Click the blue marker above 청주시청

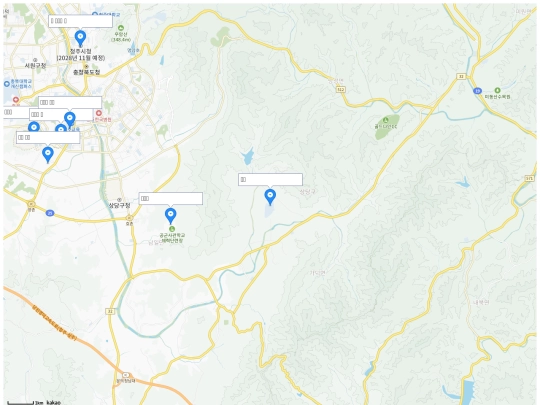80,38
